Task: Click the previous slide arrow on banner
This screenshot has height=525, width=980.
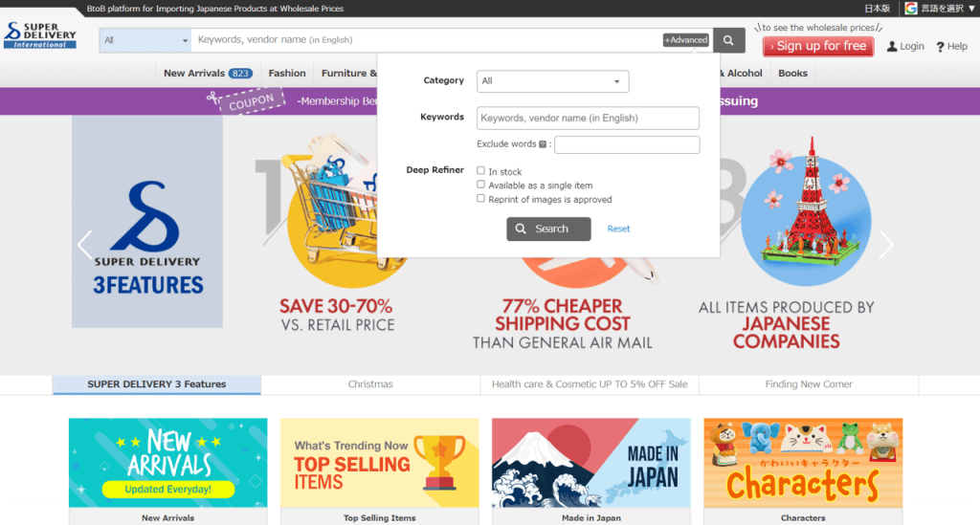Action: (x=84, y=244)
